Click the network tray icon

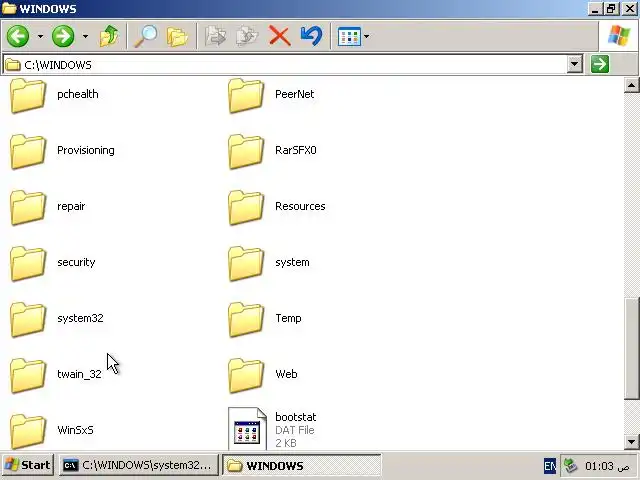tap(571, 466)
